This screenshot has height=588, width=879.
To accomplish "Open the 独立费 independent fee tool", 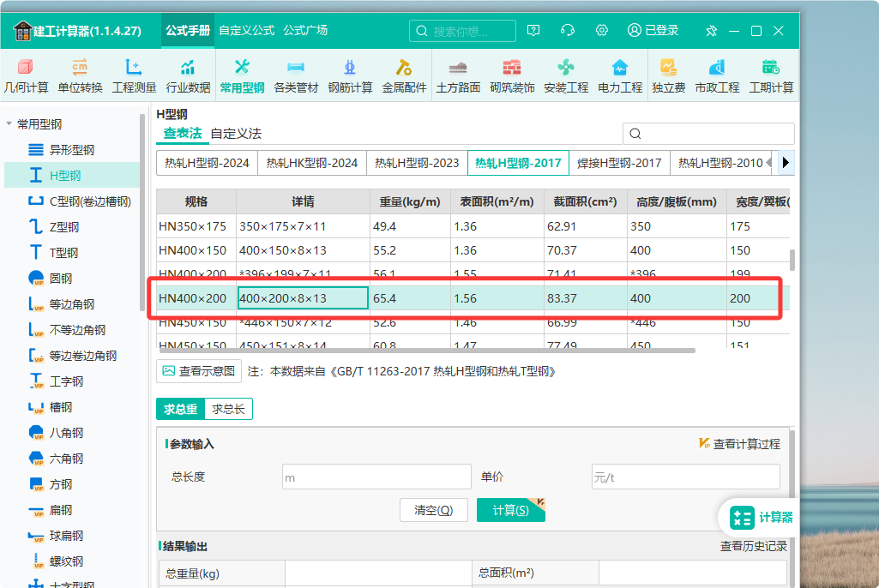I will [x=668, y=75].
